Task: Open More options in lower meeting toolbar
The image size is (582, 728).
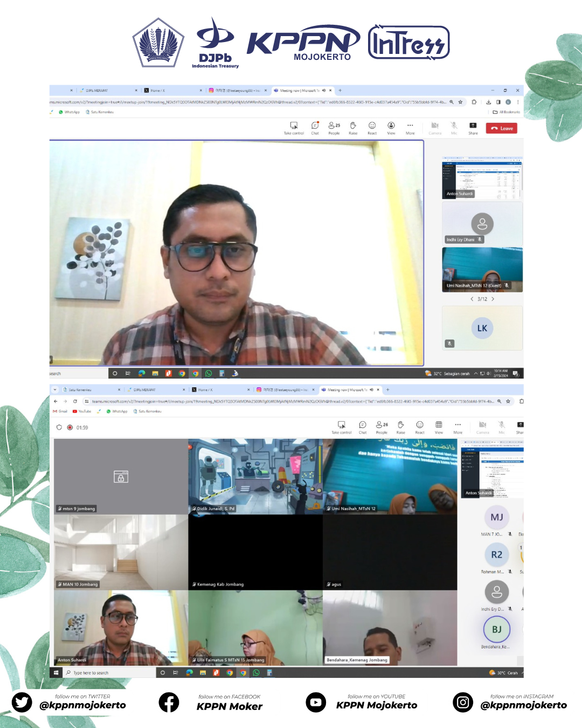Action: pyautogui.click(x=458, y=427)
